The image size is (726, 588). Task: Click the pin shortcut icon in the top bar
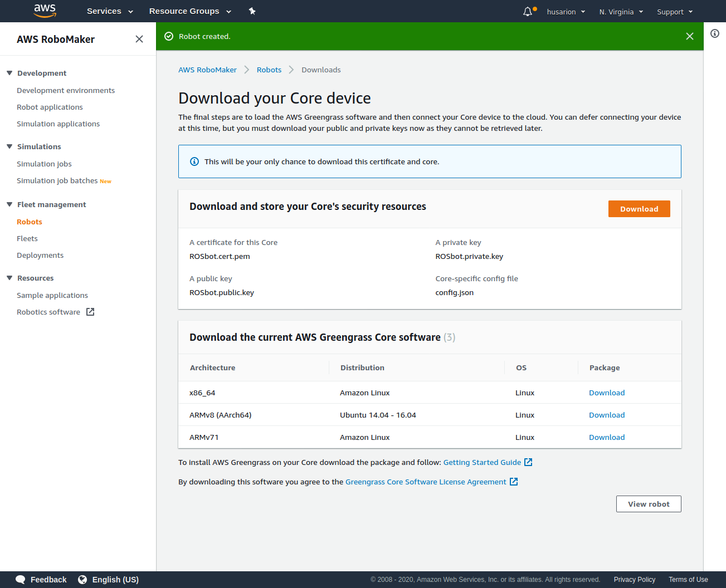coord(252,11)
